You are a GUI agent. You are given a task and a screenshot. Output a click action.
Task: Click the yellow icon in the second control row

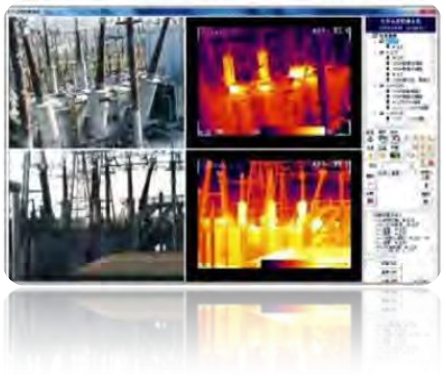point(370,156)
